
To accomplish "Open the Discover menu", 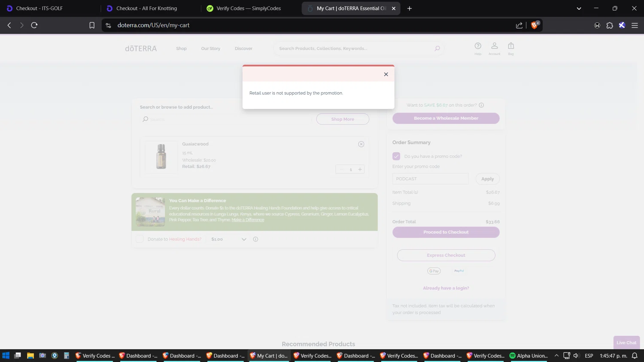I will click(x=243, y=48).
